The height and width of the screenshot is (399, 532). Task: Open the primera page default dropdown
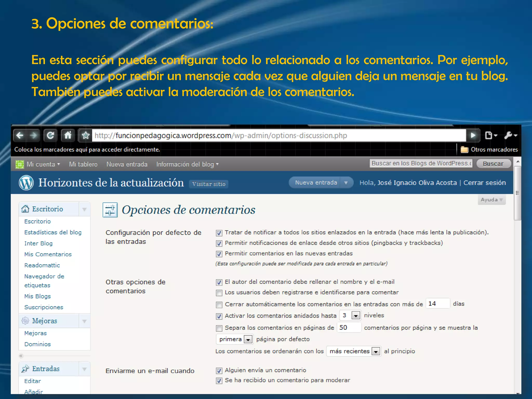pos(235,339)
